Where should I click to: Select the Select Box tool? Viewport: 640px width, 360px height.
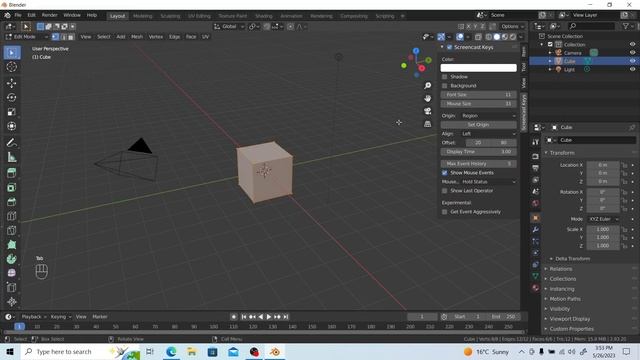coord(12,53)
